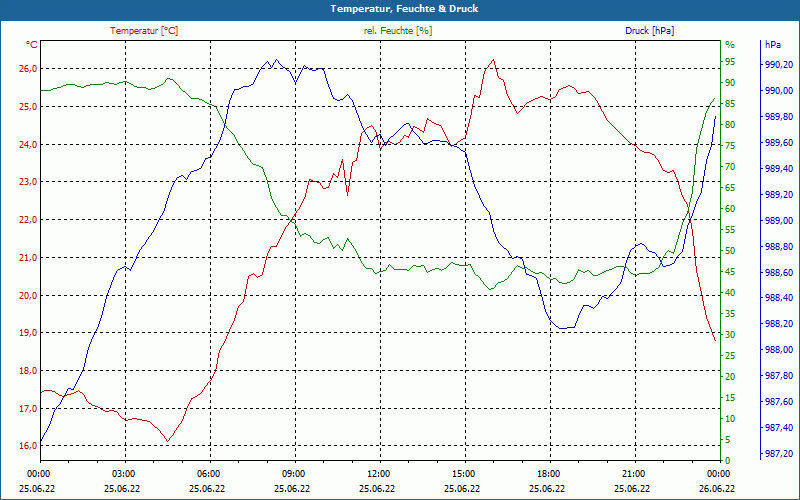800x500 pixels.
Task: Click the '25' humidity axis value
Action: 731,356
